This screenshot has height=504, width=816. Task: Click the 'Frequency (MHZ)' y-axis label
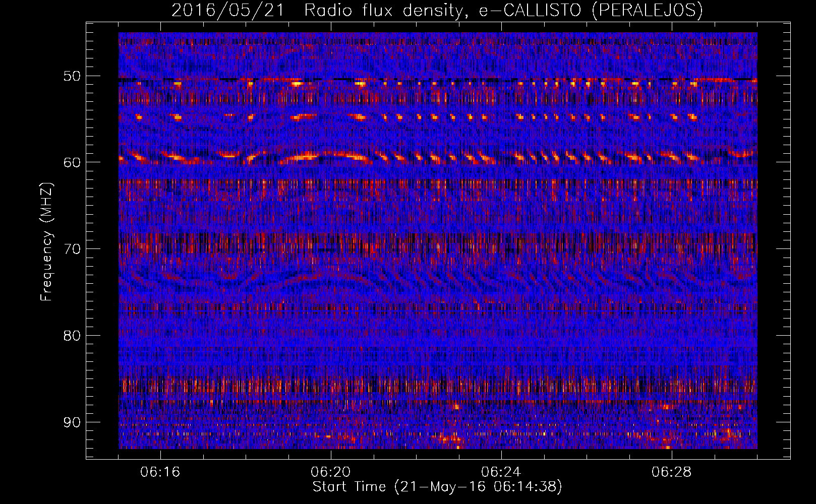(x=46, y=241)
